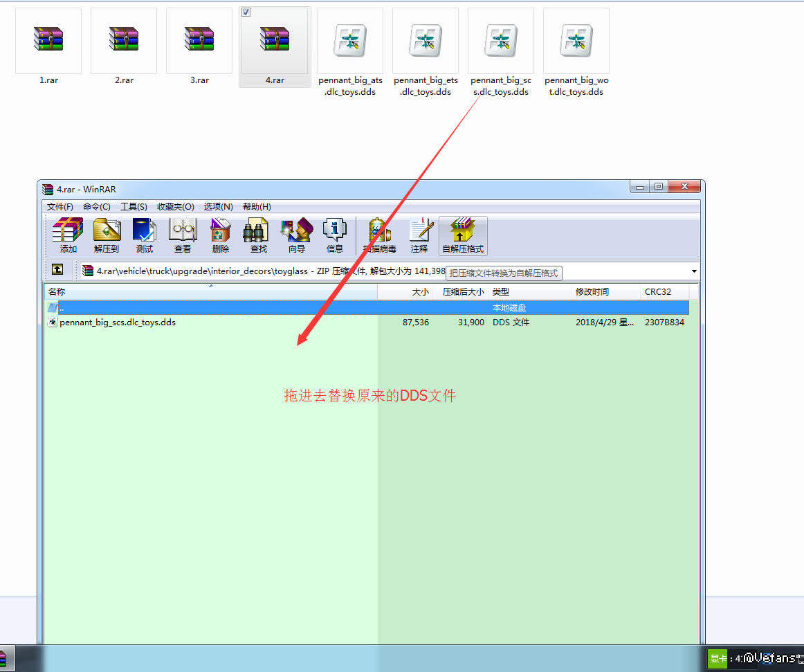
Task: Click the Info (信息) toolbar icon
Action: (x=334, y=236)
